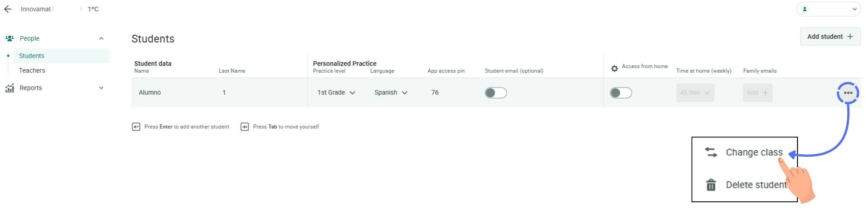This screenshot has height=208, width=868.
Task: Click the Add student button
Action: pos(830,37)
